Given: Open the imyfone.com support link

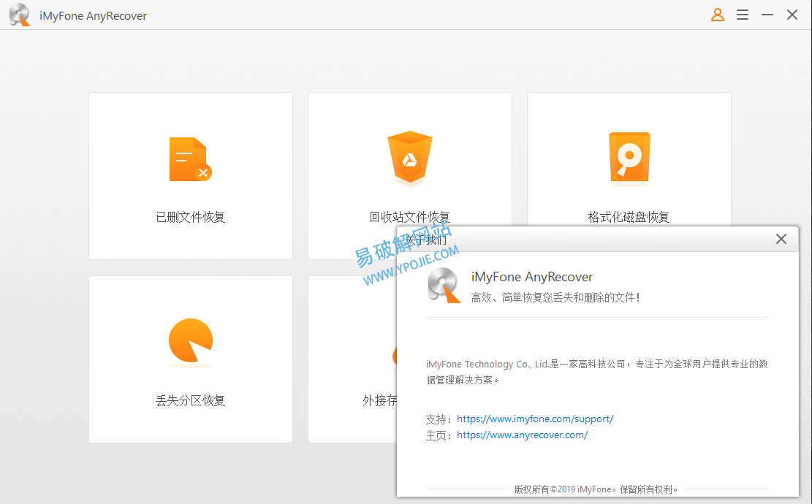Looking at the screenshot, I should coord(535,419).
